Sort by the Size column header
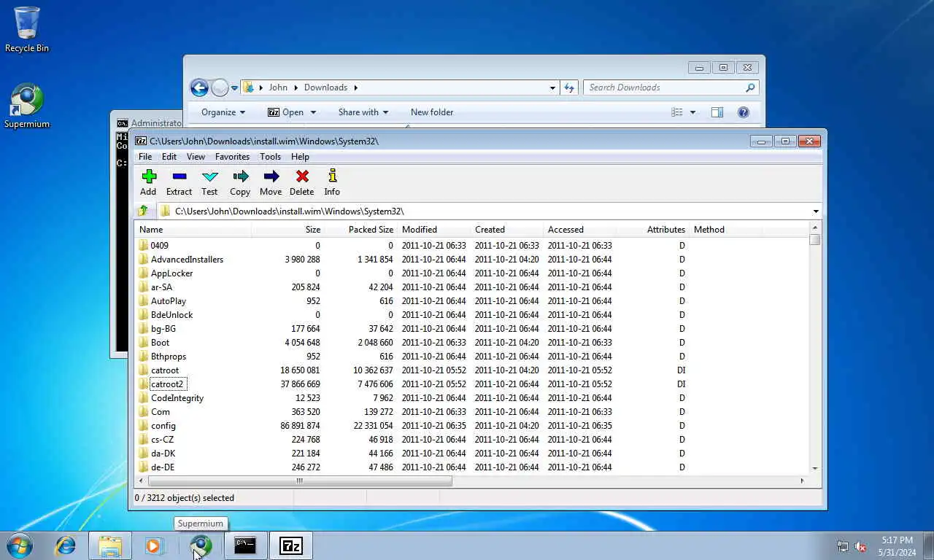 (287, 230)
